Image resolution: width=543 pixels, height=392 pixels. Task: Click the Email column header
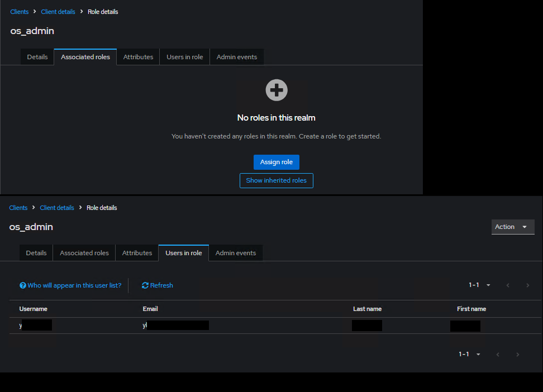point(150,309)
